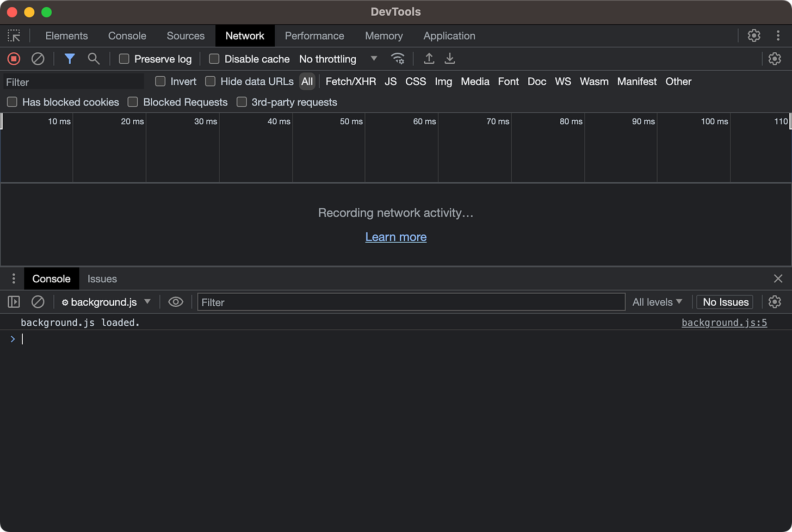Screen dimensions: 792x532
Task: Filter requests by Wasm
Action: 594,82
